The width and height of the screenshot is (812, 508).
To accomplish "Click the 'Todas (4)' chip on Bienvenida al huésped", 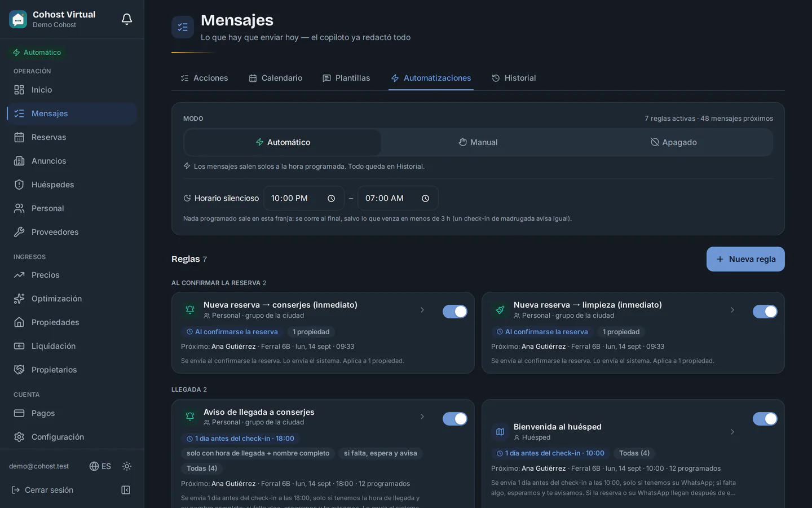I will click(x=634, y=453).
